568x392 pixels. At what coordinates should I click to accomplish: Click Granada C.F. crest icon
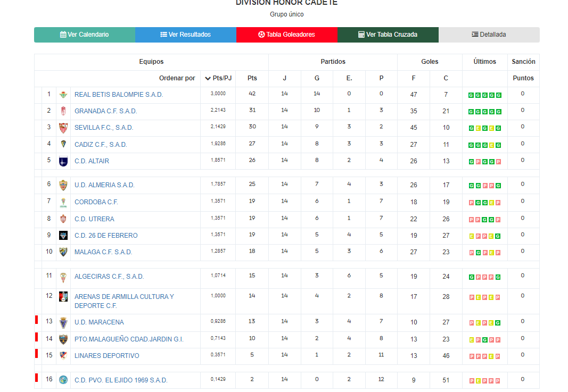coord(63,111)
